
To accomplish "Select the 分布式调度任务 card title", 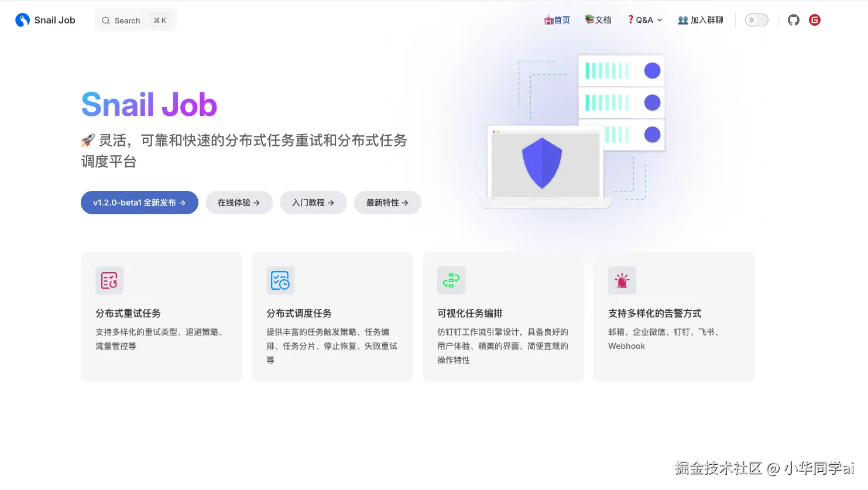I will coord(299,313).
